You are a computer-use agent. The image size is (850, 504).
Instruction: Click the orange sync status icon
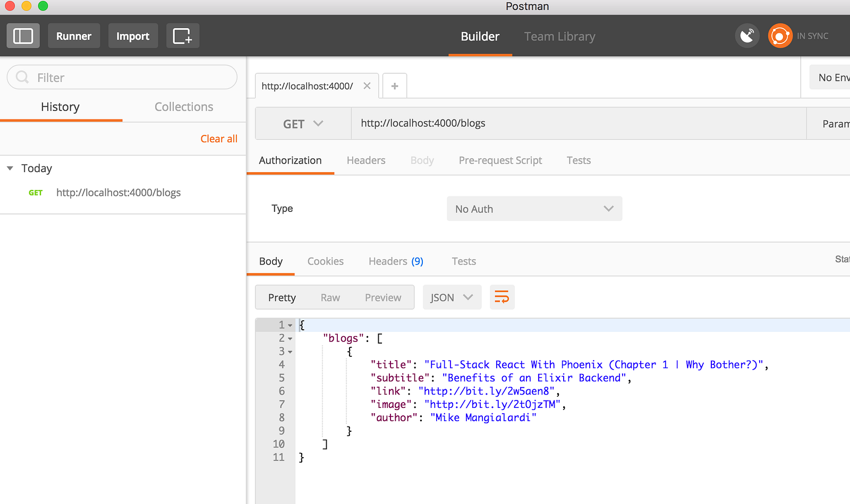[x=780, y=36]
